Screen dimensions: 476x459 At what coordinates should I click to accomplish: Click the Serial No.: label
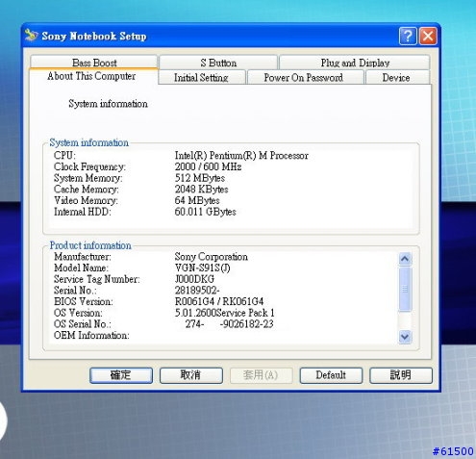click(x=75, y=291)
